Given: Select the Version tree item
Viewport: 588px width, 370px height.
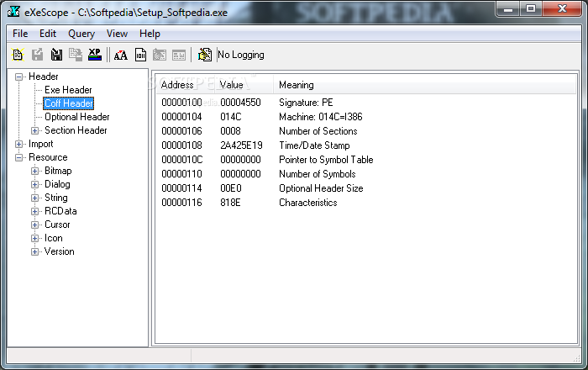Looking at the screenshot, I should click(x=60, y=251).
